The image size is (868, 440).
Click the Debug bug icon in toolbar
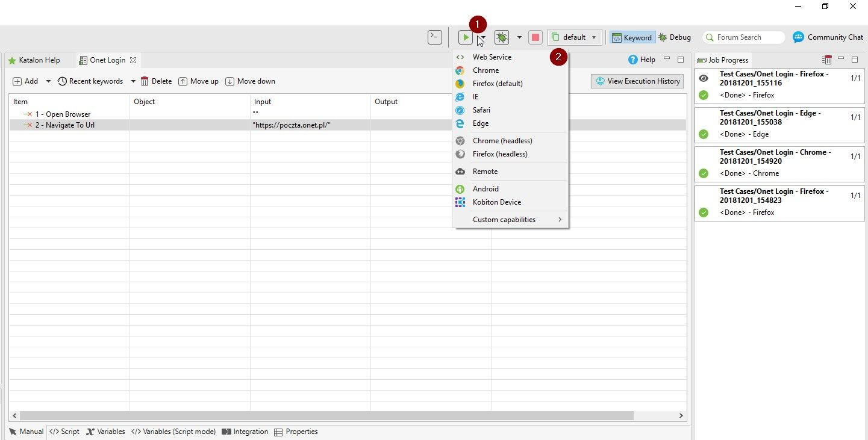click(x=501, y=37)
